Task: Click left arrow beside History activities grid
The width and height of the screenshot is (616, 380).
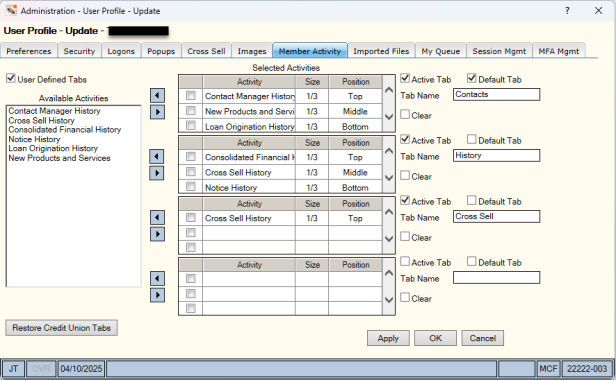Action: pyautogui.click(x=157, y=156)
